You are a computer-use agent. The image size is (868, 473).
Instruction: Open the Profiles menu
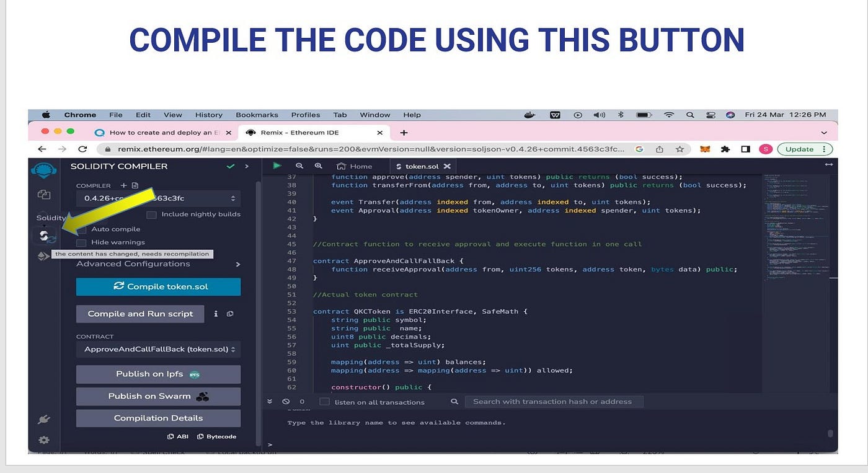[x=306, y=115]
